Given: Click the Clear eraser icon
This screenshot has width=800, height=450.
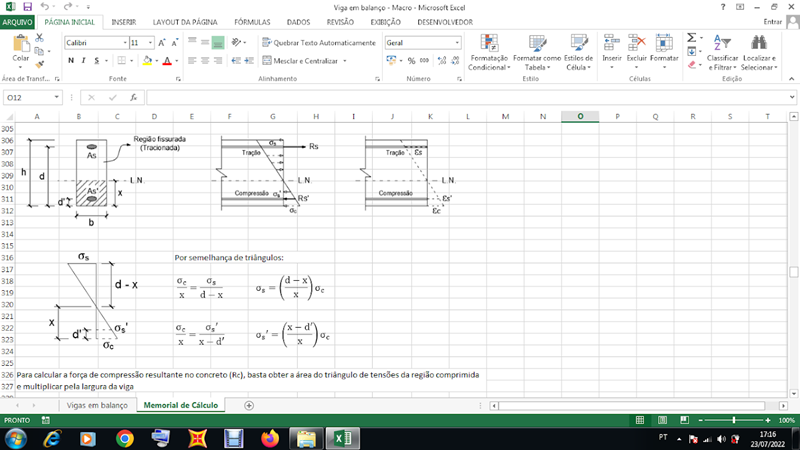Looking at the screenshot, I should [x=691, y=65].
